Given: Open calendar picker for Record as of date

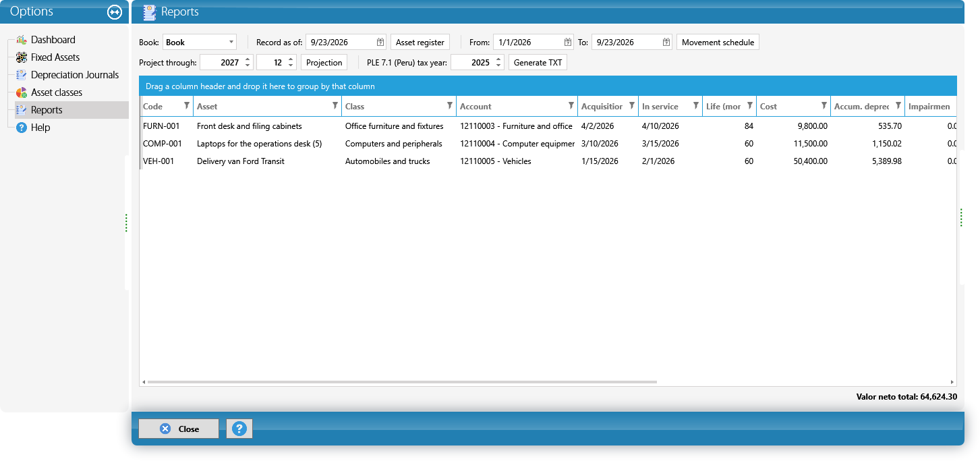Looking at the screenshot, I should point(380,42).
